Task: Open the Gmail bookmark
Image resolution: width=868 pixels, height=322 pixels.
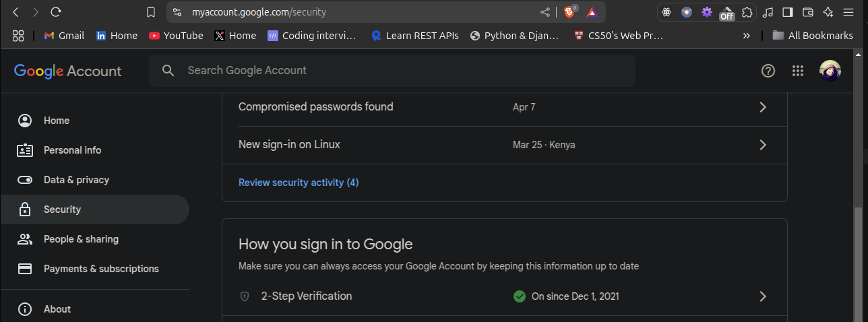Action: (64, 36)
